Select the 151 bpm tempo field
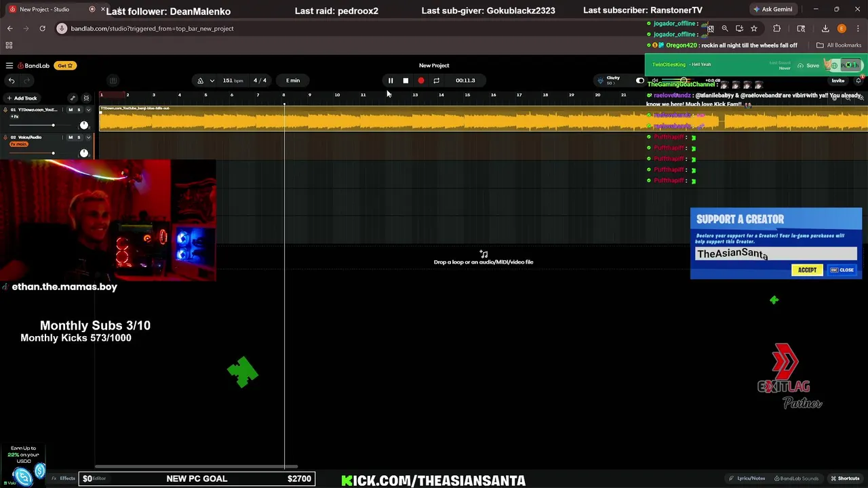The height and width of the screenshot is (488, 868). [233, 81]
